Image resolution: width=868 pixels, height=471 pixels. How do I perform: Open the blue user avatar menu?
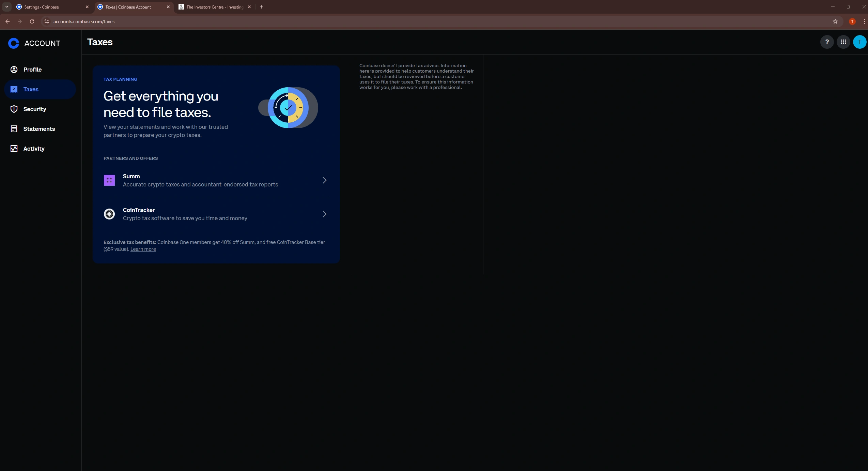tap(859, 42)
